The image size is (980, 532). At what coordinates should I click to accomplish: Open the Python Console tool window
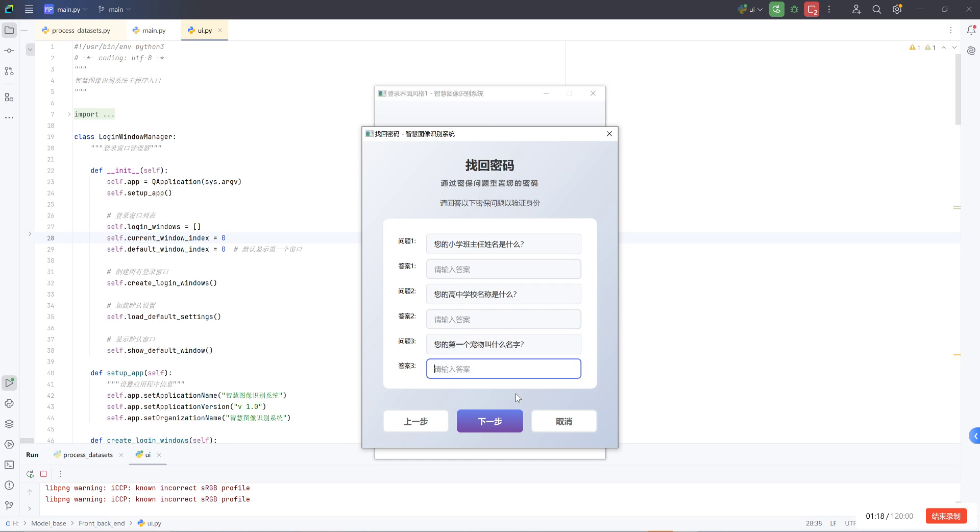9,403
